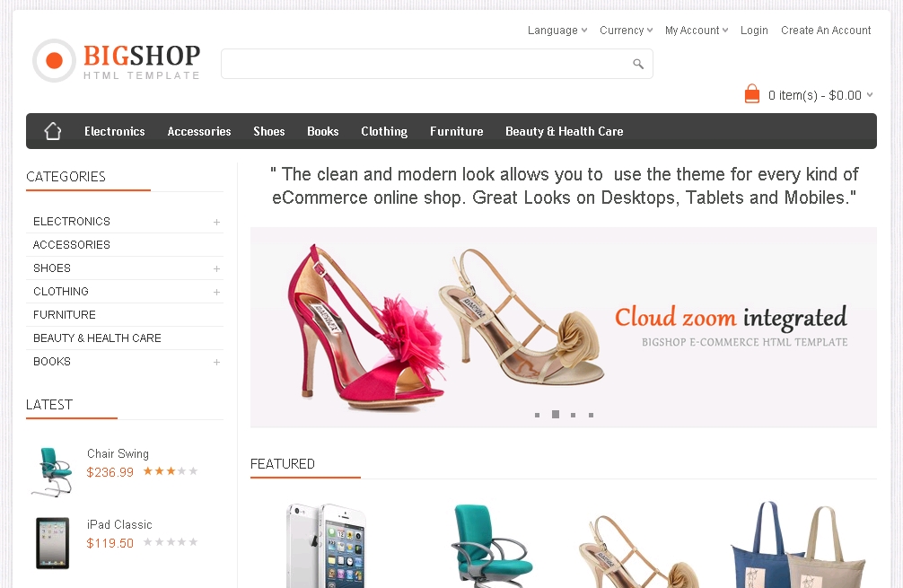The height and width of the screenshot is (588, 903).
Task: Open the My Account dropdown
Action: coord(696,31)
